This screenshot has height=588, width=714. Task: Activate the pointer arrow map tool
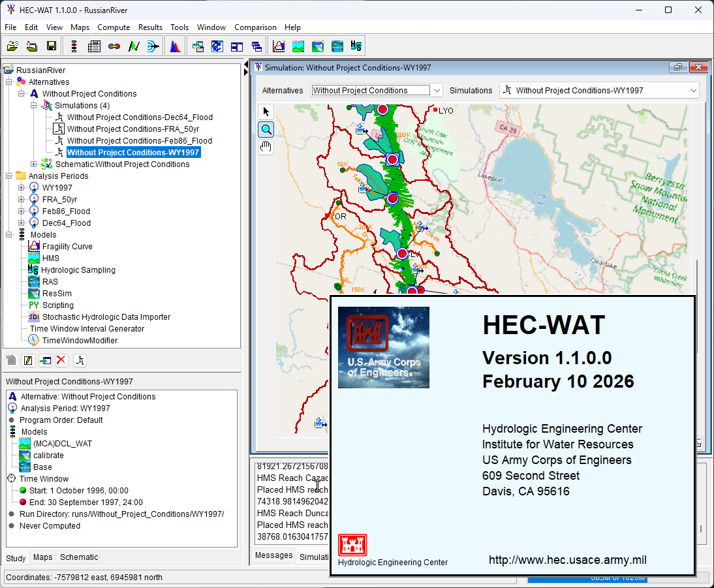point(266,112)
